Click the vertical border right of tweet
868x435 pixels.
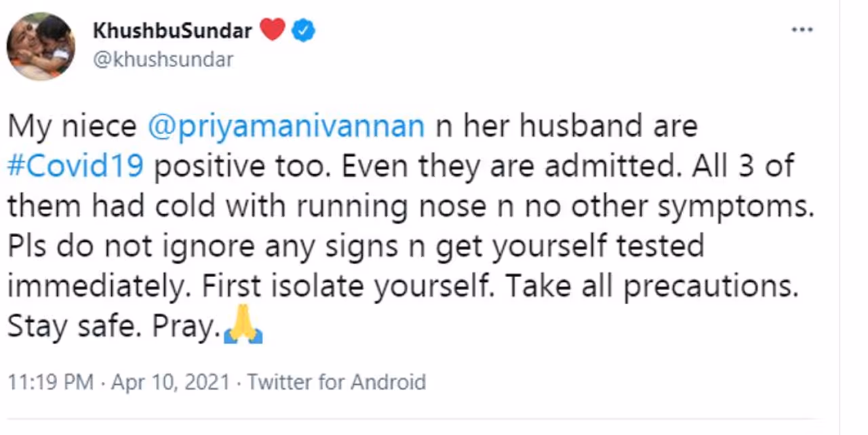tap(840, 217)
